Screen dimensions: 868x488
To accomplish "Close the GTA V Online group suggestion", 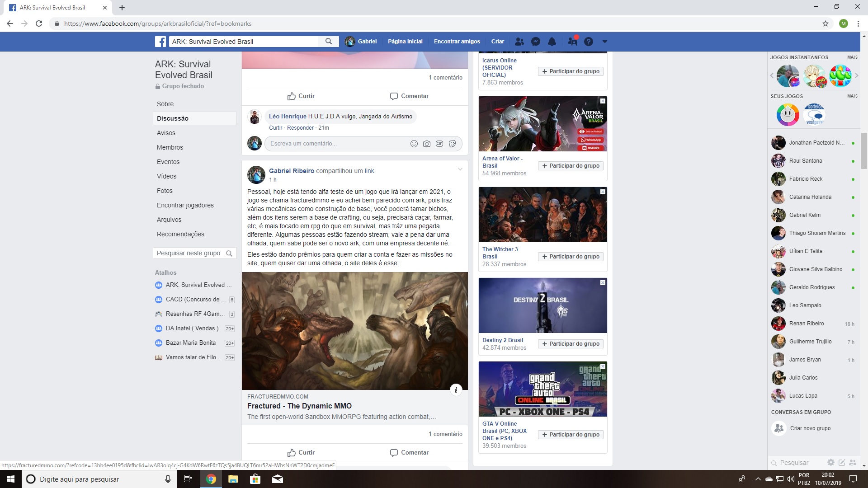I will pos(603,366).
